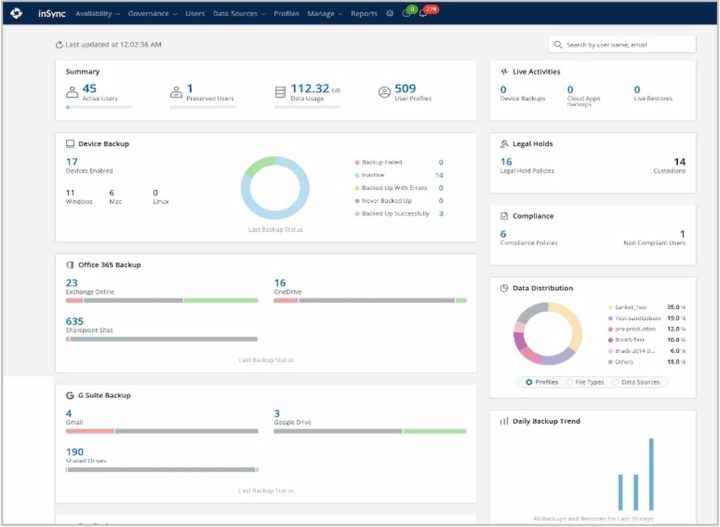Click the Data Distribution donut chart
The width and height of the screenshot is (720, 527).
[x=548, y=333]
